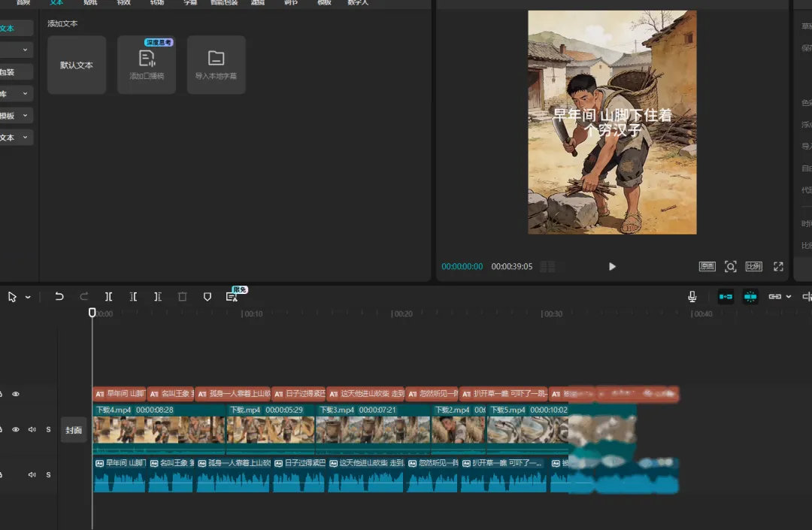The image size is (812, 530).
Task: Click the split clip tool icon
Action: (109, 297)
